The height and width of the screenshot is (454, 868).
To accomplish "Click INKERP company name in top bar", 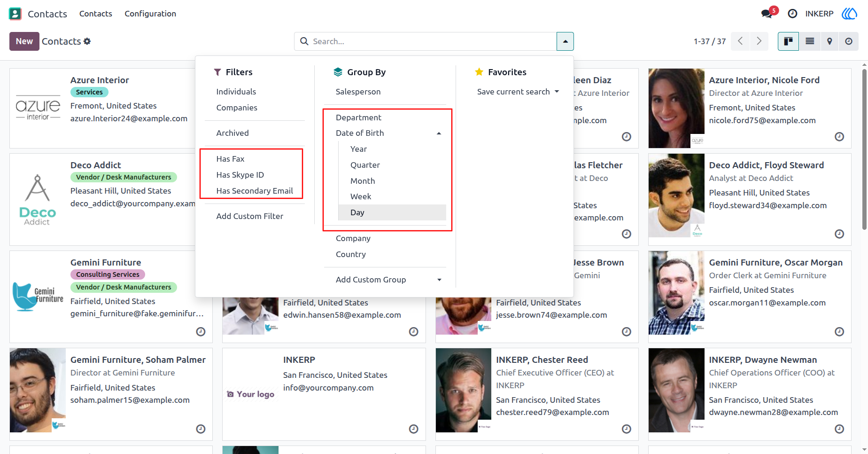I will tap(819, 14).
